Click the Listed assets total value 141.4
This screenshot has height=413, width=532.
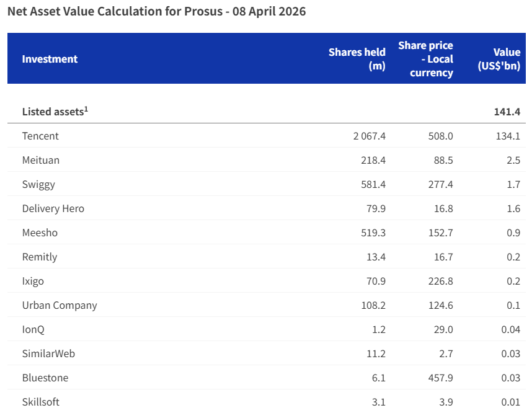[x=507, y=112]
